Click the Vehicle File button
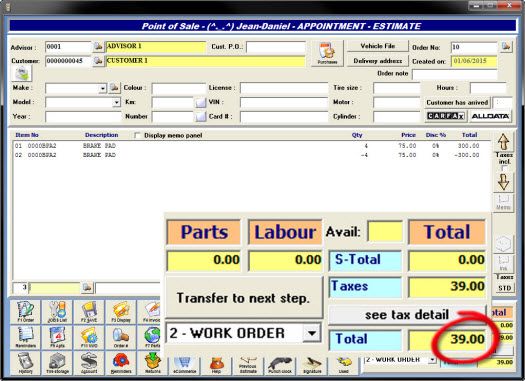Screen dimensions: 525x381 click(378, 46)
